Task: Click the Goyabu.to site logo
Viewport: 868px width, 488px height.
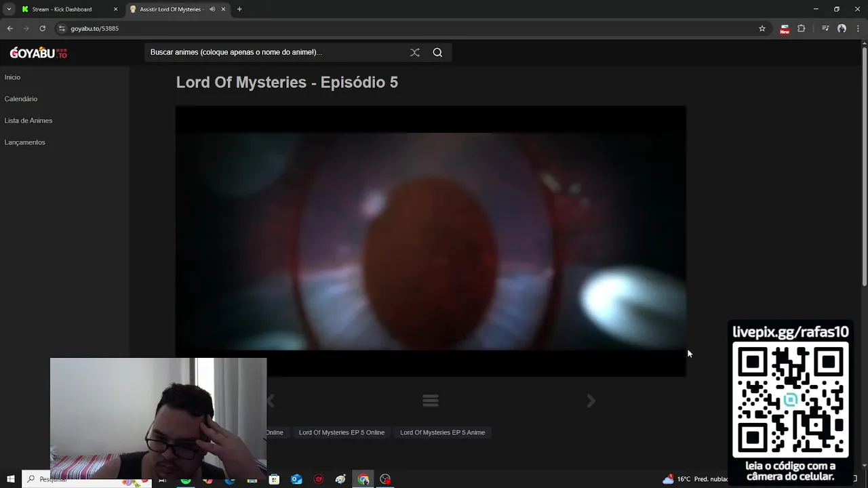Action: tap(38, 53)
